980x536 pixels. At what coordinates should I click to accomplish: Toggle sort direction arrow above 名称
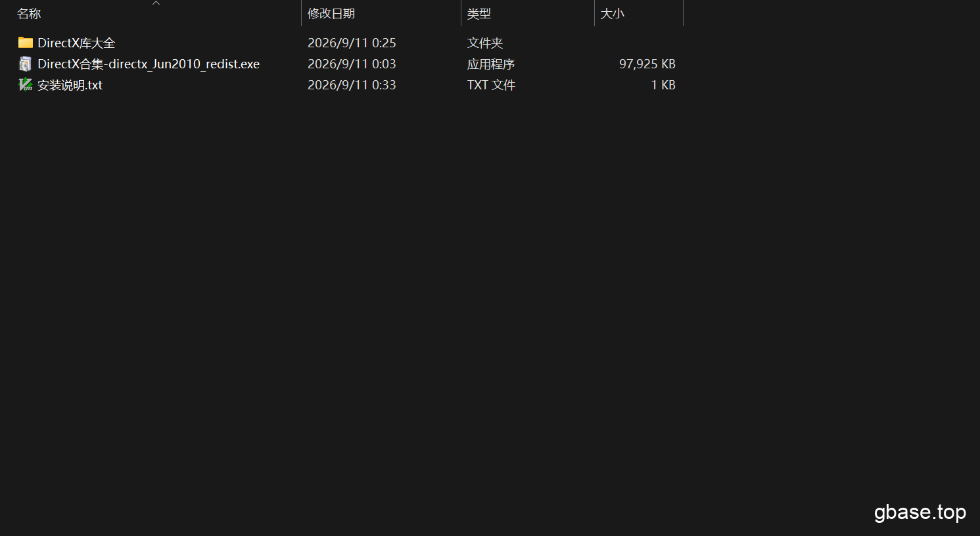click(x=156, y=3)
